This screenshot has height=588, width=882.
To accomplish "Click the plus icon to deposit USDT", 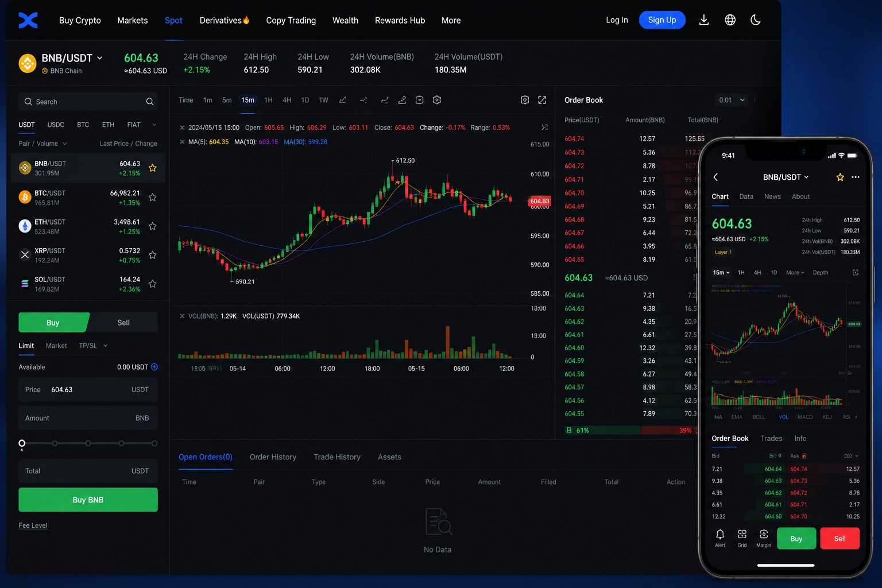I will point(154,367).
